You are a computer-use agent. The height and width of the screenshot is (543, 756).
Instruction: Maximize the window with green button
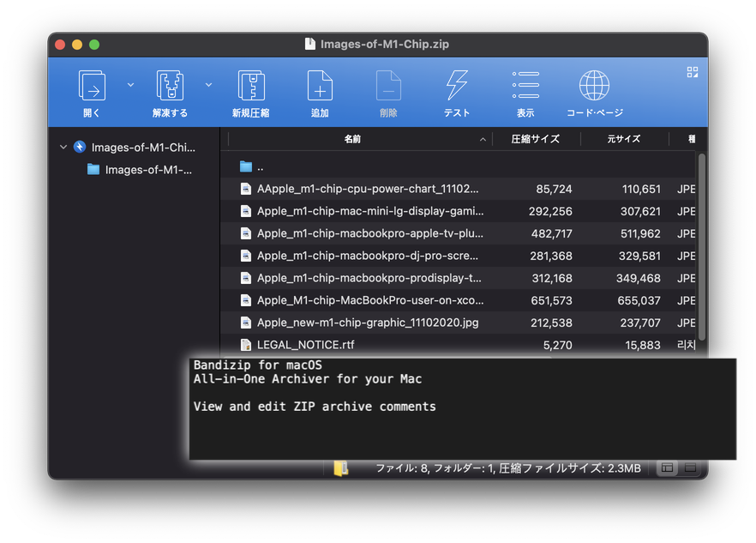[x=94, y=45]
